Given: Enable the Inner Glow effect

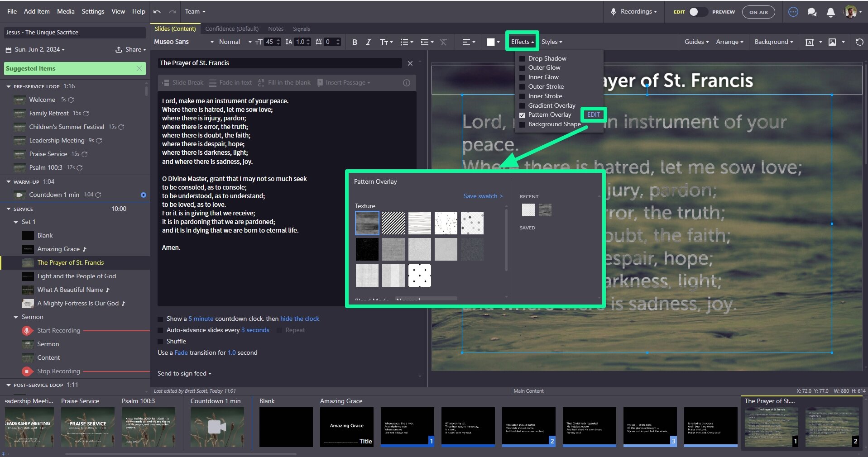Looking at the screenshot, I should pyautogui.click(x=522, y=77).
